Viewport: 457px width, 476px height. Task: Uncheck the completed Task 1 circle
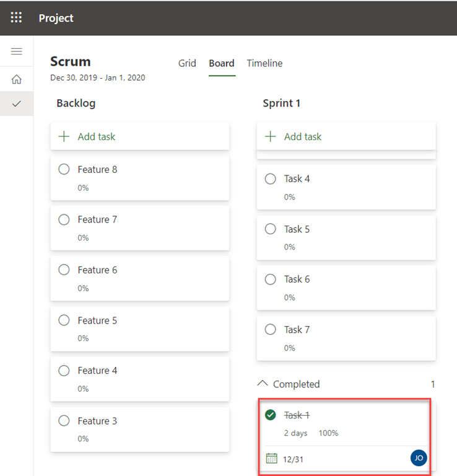(270, 415)
